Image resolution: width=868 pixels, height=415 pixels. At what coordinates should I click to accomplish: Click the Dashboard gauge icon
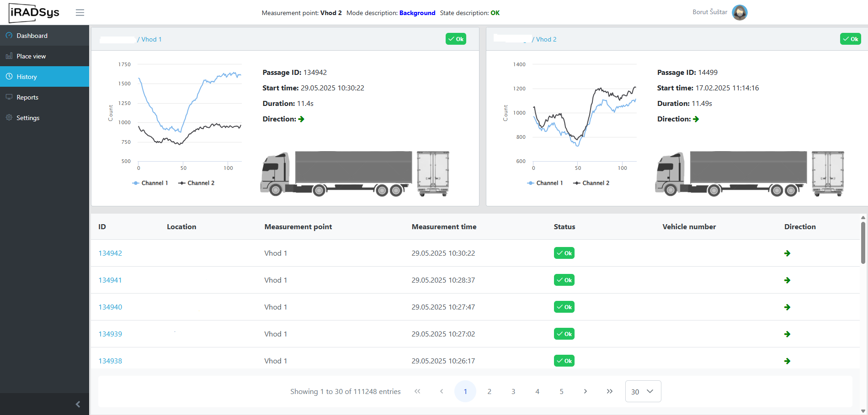(9, 36)
